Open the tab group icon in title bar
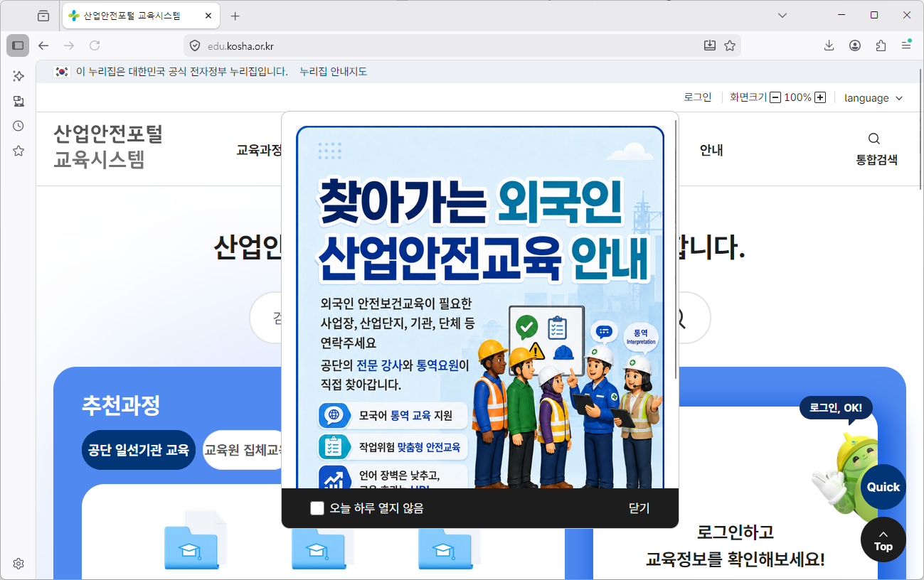 point(43,16)
